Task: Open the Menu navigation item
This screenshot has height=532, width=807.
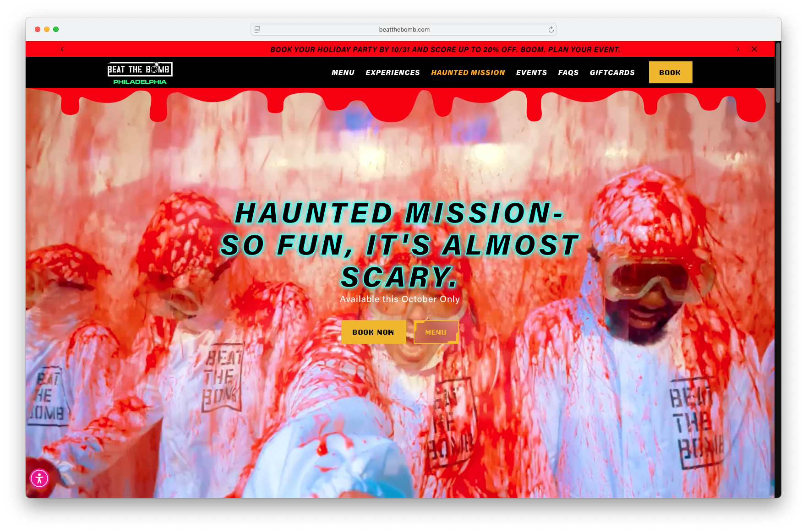Action: pos(343,73)
